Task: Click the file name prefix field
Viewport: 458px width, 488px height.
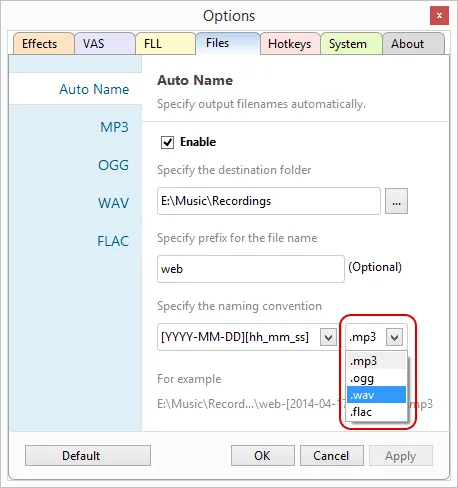Action: [x=251, y=269]
